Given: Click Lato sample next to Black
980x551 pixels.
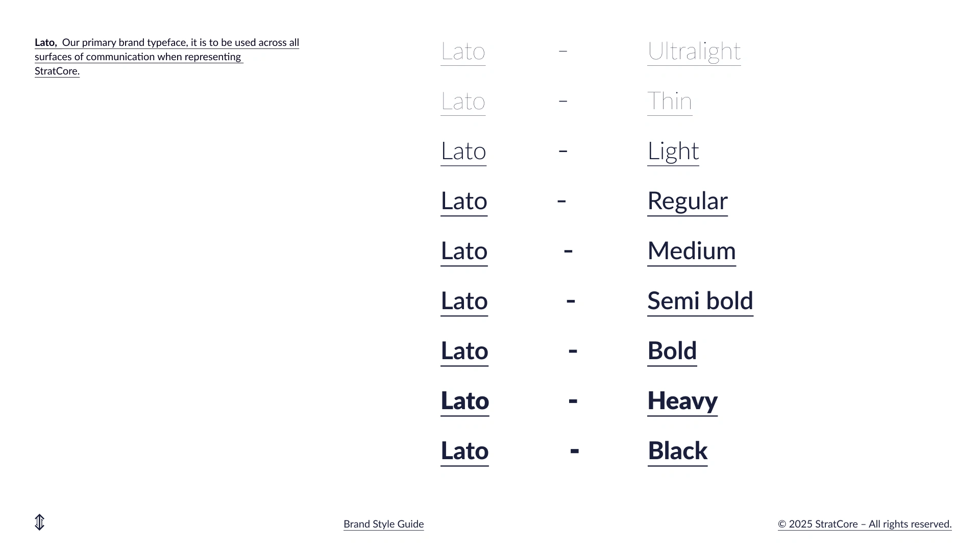Looking at the screenshot, I should click(464, 452).
